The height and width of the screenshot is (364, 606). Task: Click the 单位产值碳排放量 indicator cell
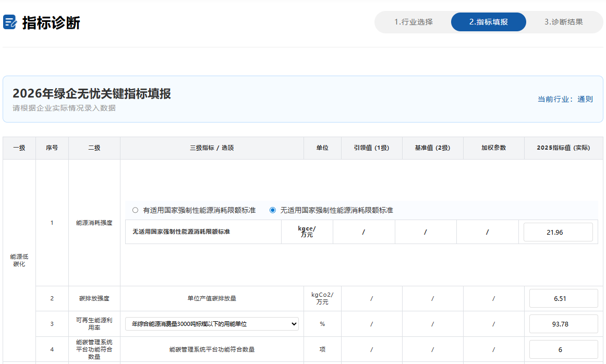pos(212,299)
